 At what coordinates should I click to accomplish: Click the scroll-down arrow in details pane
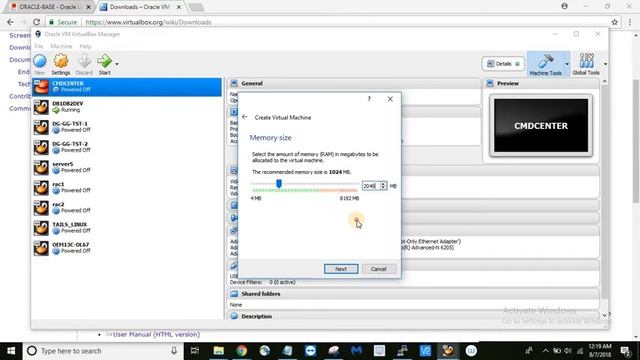[x=604, y=315]
